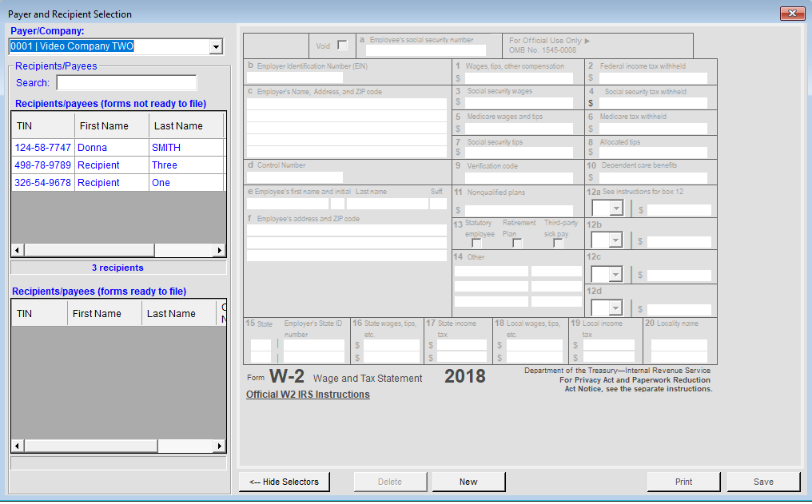
Task: Check the Void checkbox
Action: tap(344, 45)
